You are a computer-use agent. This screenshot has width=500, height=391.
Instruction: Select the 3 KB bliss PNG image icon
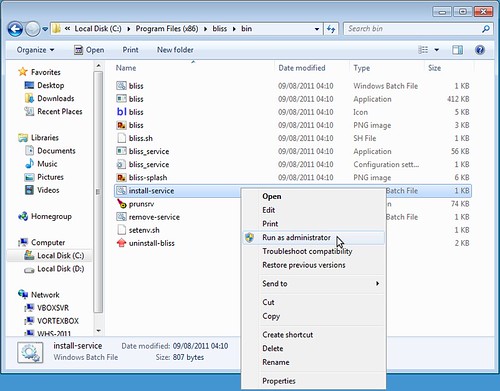click(x=121, y=125)
